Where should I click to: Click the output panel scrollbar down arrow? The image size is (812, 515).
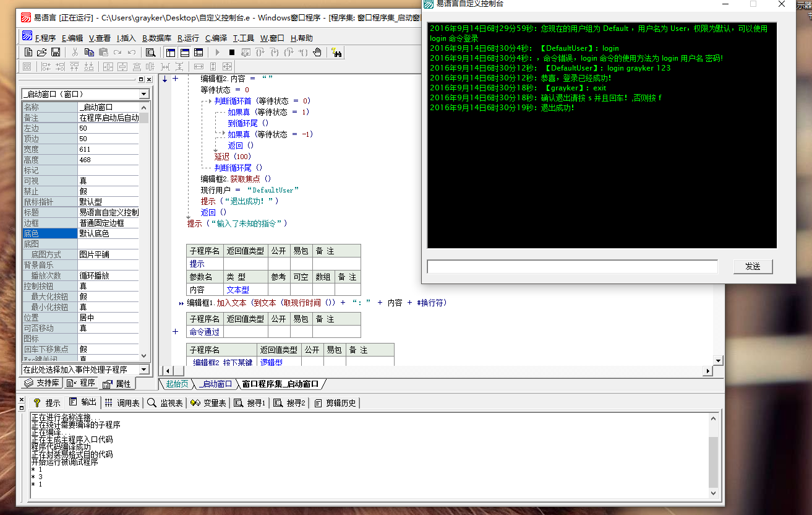[713, 493]
